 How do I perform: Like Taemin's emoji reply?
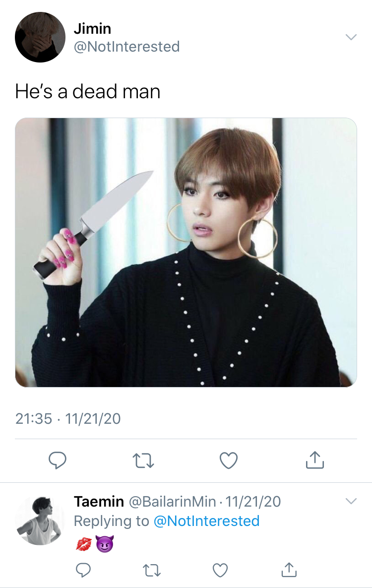coord(220,570)
